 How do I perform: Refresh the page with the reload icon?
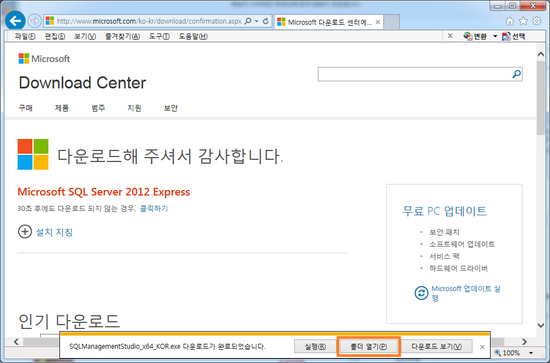266,21
